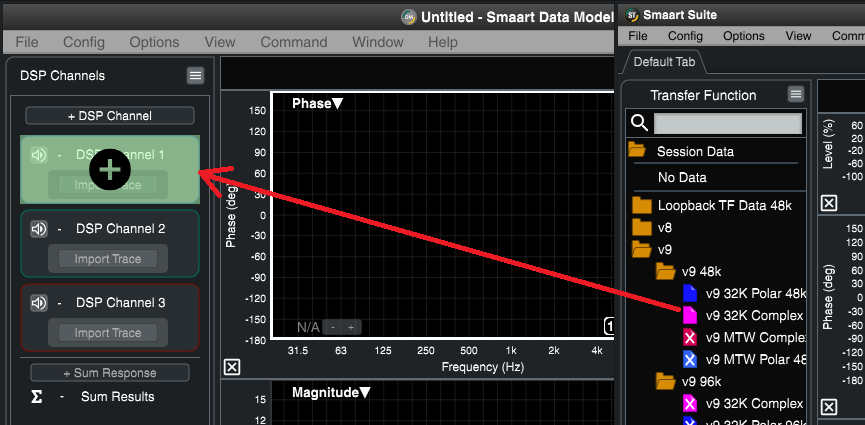
Task: Select the v9 32K Complex file under v9 48k
Action: pos(690,315)
